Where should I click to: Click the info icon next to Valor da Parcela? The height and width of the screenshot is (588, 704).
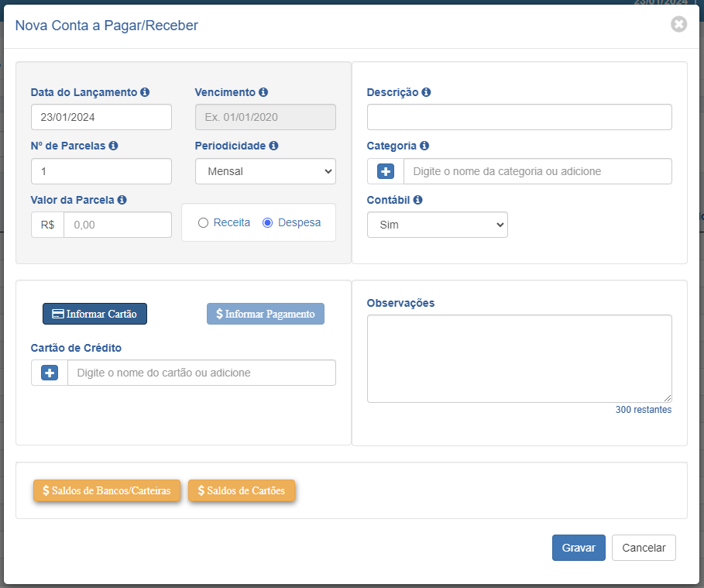(x=122, y=200)
